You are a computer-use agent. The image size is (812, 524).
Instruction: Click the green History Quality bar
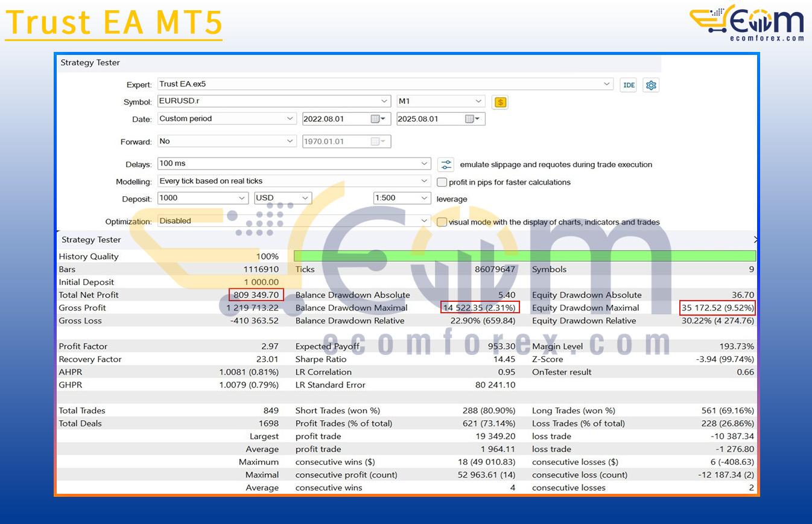click(524, 256)
